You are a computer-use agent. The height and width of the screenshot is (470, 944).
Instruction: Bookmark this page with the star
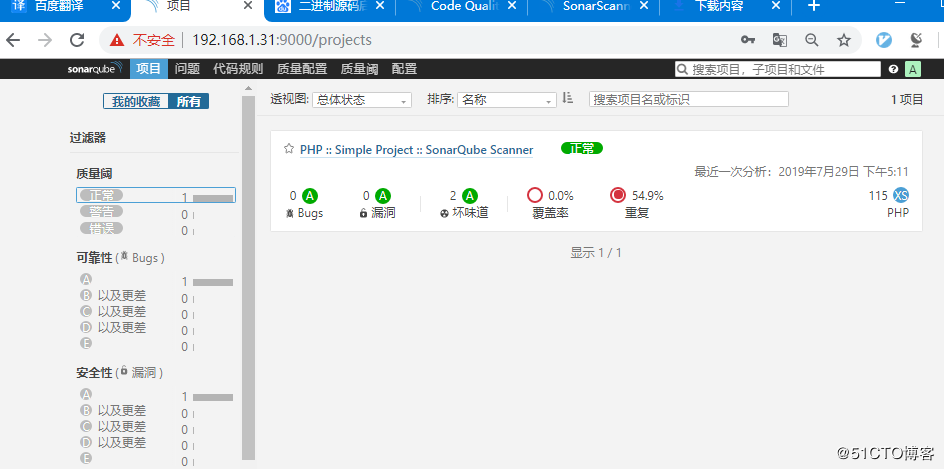coord(844,40)
